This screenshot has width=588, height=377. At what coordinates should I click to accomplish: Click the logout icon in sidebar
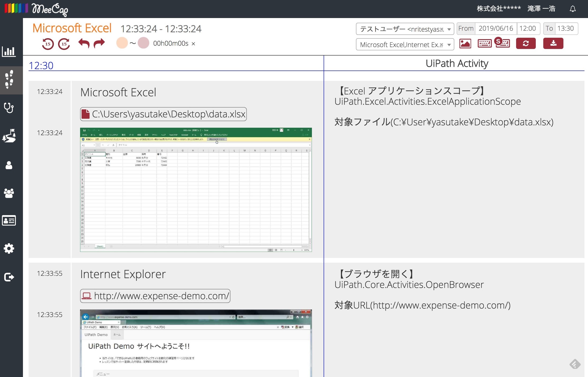[x=9, y=277]
